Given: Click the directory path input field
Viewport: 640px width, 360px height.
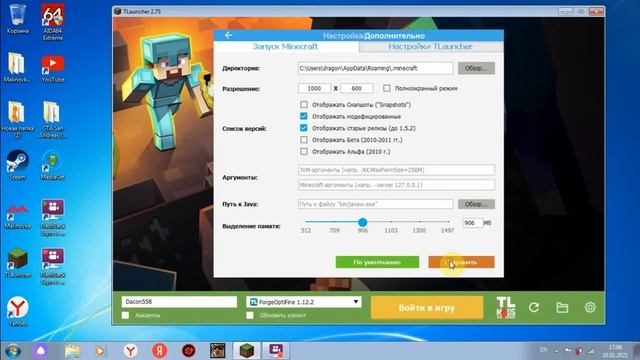Looking at the screenshot, I should pyautogui.click(x=376, y=68).
